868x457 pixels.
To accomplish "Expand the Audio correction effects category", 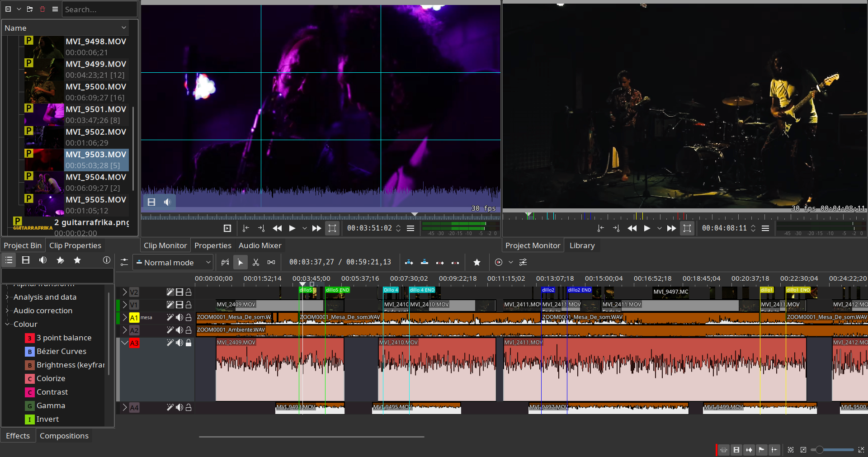I will (x=7, y=311).
